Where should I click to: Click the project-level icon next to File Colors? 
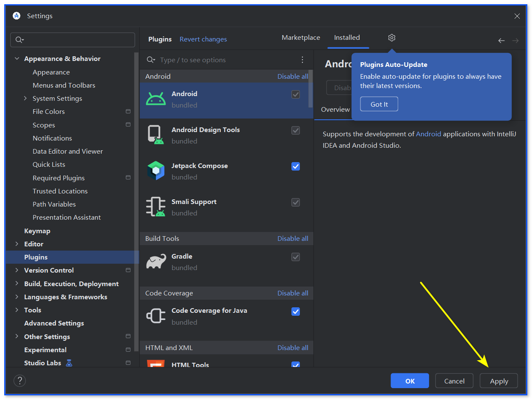point(128,111)
